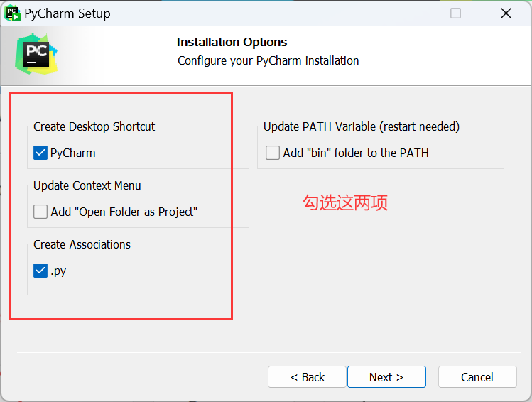Viewport: 532px width, 402px height.
Task: Go back with the Back button
Action: (x=307, y=377)
